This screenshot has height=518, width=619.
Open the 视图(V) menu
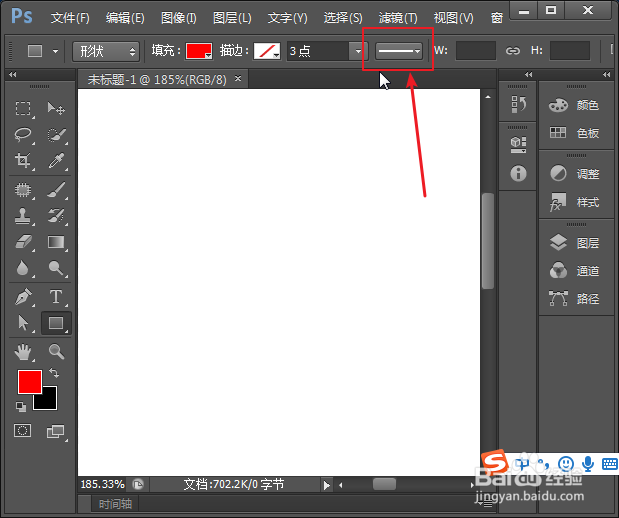click(x=454, y=18)
